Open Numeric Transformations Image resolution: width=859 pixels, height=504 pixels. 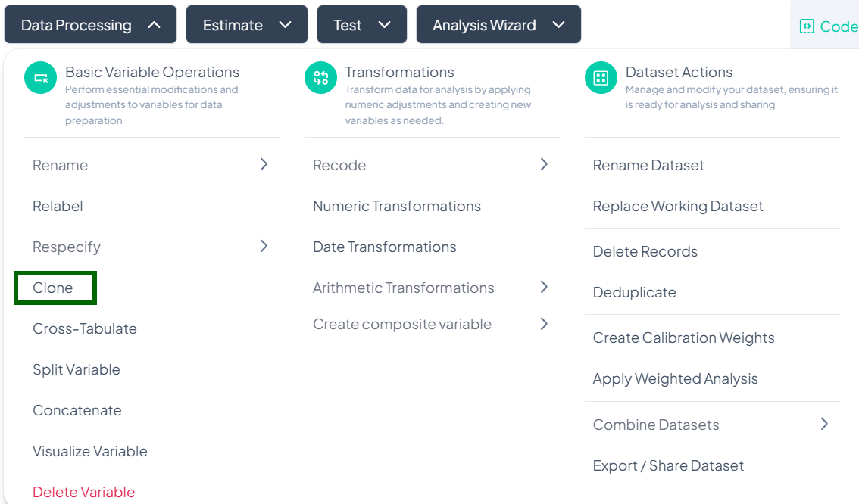pyautogui.click(x=396, y=206)
